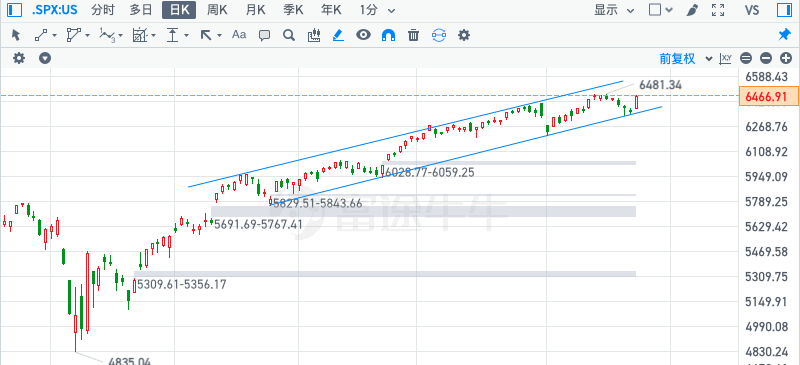Click the 5829.51-5843.66 gap label
Screen dimensions: 800x365
317,204
